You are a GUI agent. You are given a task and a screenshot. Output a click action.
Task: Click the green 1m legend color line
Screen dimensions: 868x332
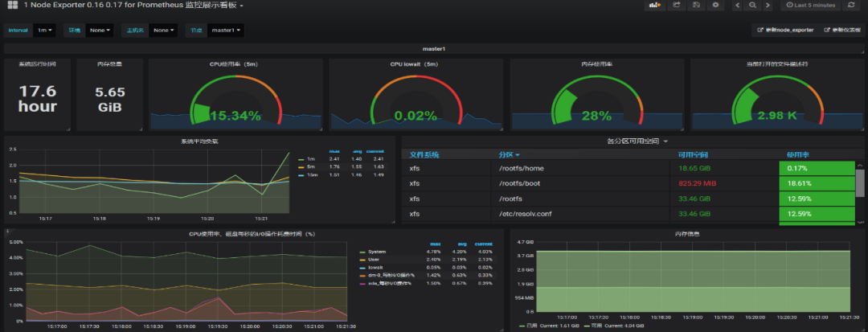[x=301, y=159]
